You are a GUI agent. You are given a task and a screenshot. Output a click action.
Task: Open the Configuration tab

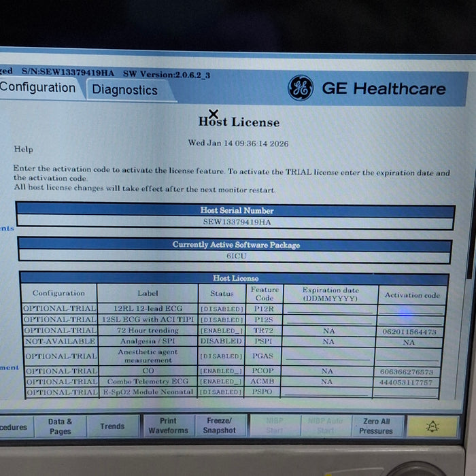coord(38,88)
